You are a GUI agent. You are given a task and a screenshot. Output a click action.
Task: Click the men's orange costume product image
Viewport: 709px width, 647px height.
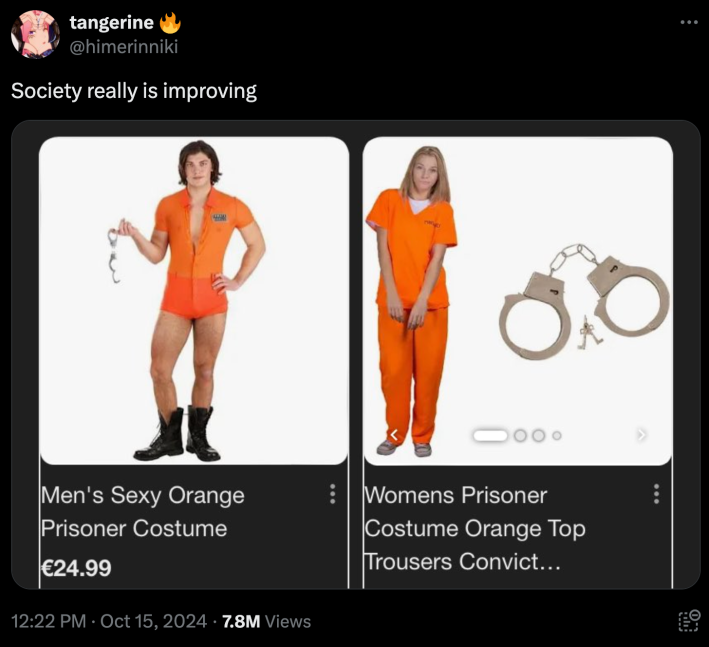coord(194,301)
